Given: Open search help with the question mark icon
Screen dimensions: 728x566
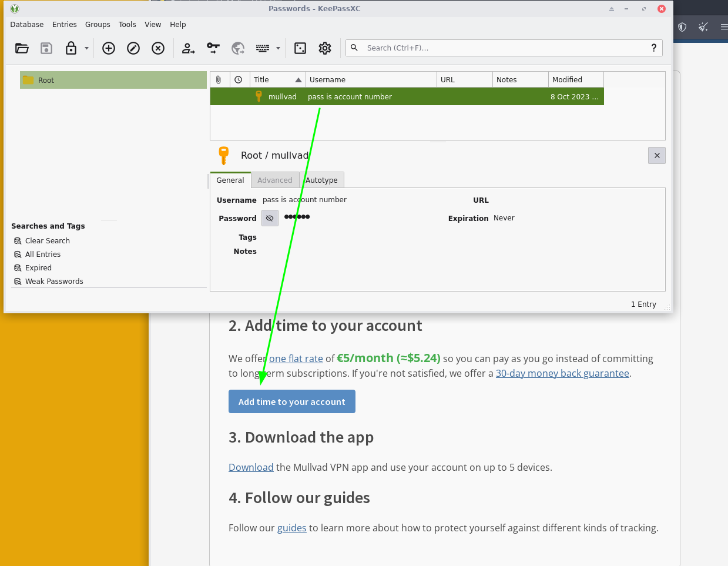Looking at the screenshot, I should [654, 48].
